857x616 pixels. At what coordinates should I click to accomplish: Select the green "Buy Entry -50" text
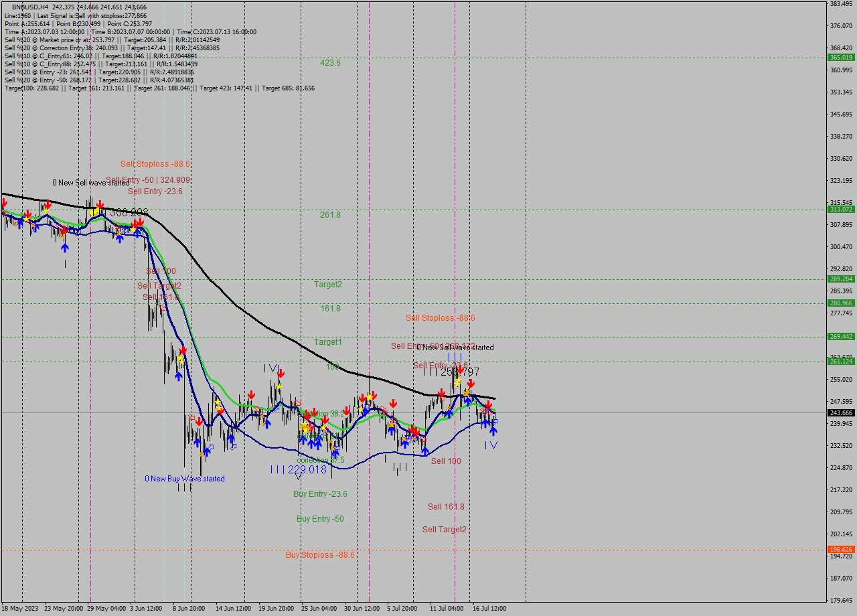coord(319,519)
